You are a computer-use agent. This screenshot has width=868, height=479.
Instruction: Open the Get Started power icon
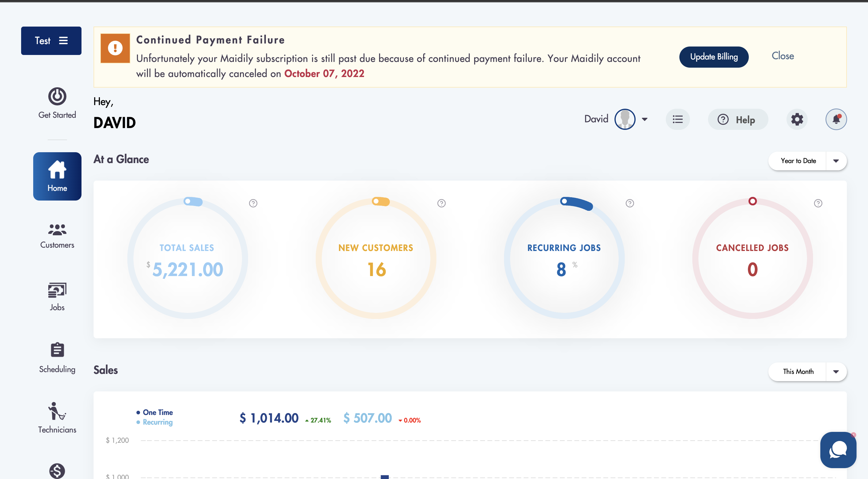pyautogui.click(x=57, y=97)
